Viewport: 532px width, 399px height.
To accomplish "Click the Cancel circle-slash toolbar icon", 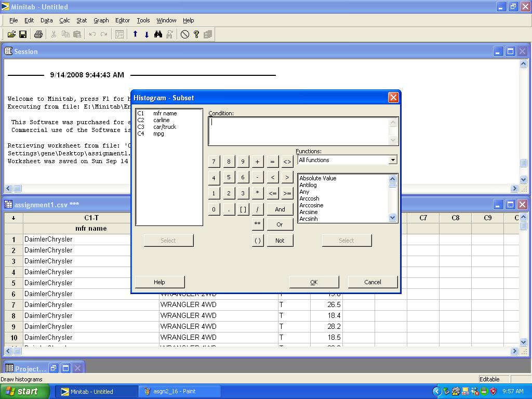I will click(185, 34).
